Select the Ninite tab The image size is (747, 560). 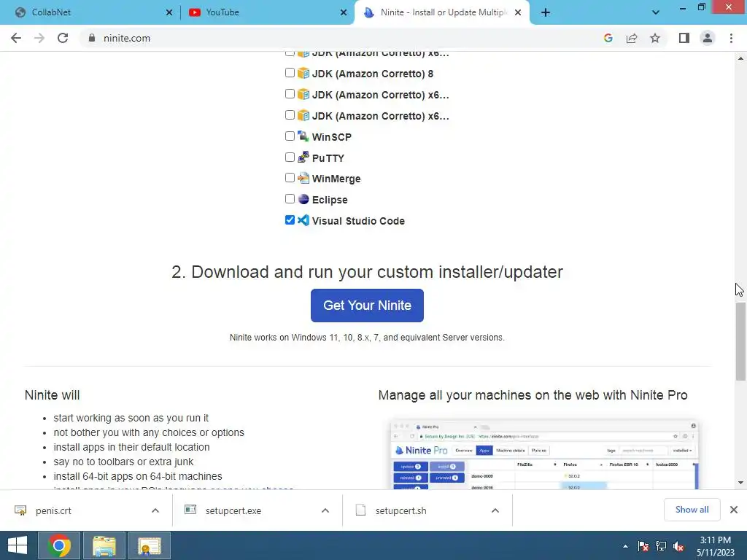[444, 12]
